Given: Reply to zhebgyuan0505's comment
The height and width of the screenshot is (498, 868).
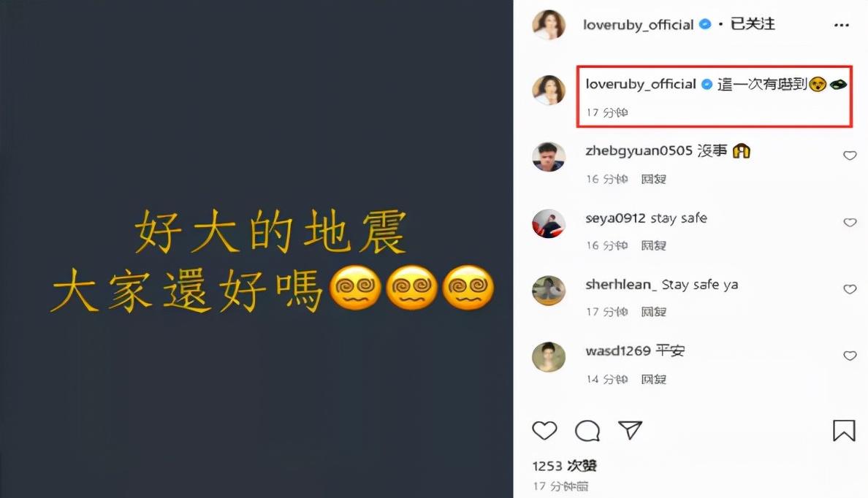Looking at the screenshot, I should [653, 180].
